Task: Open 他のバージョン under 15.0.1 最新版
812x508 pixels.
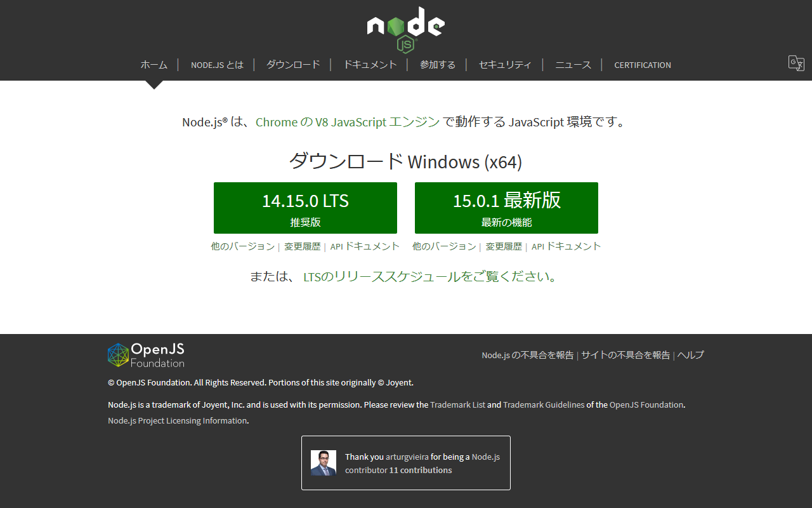Action: [444, 246]
